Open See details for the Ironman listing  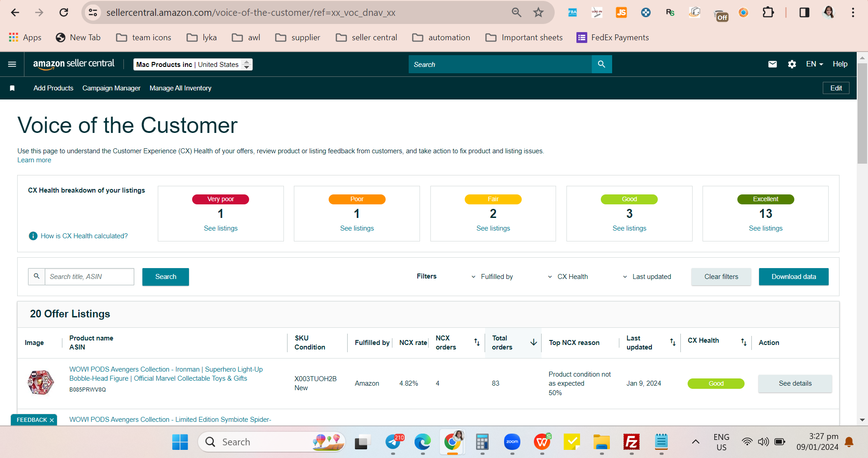pos(795,383)
